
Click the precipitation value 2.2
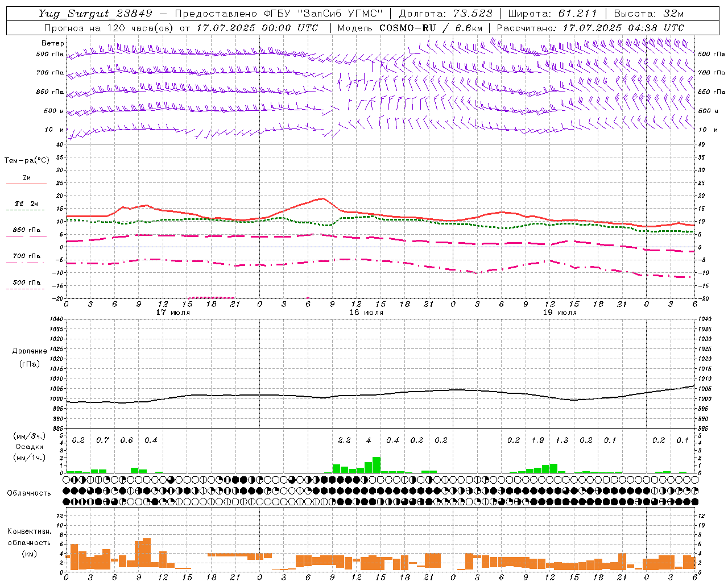click(x=344, y=440)
